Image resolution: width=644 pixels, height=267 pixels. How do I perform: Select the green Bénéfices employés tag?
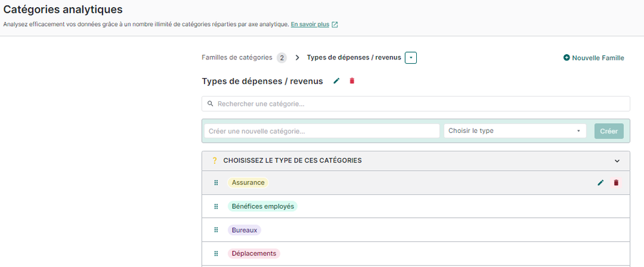click(262, 207)
